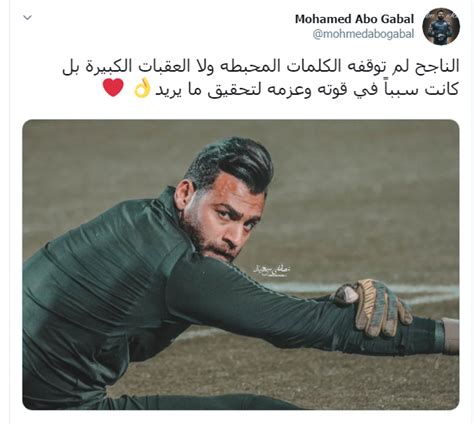The image size is (474, 424).
Task: Open the @mohmedabogabal handle link
Action: point(363,34)
